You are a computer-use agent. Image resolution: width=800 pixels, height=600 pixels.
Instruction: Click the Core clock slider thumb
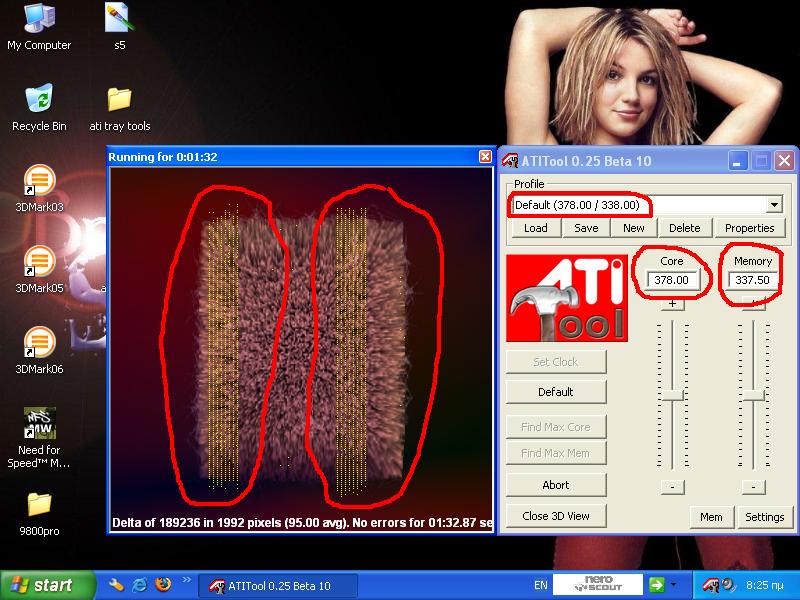pos(672,395)
